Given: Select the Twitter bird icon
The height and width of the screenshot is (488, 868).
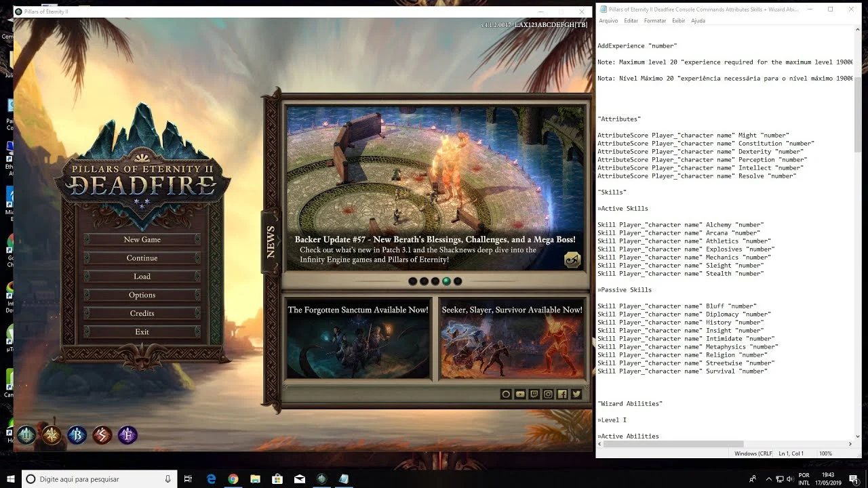Looking at the screenshot, I should point(576,394).
